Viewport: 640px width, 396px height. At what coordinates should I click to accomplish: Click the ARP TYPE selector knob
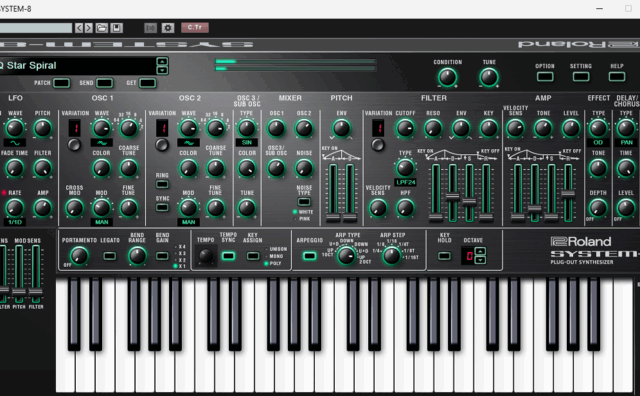346,256
